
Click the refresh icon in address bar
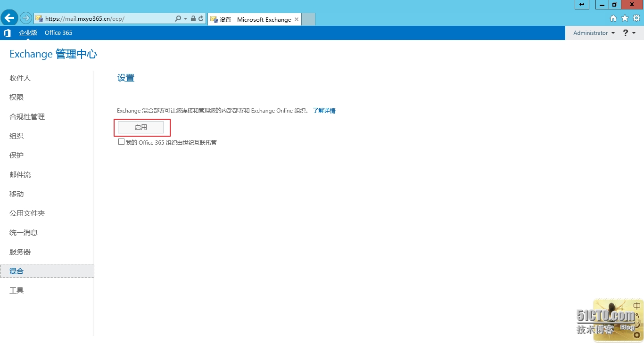201,19
